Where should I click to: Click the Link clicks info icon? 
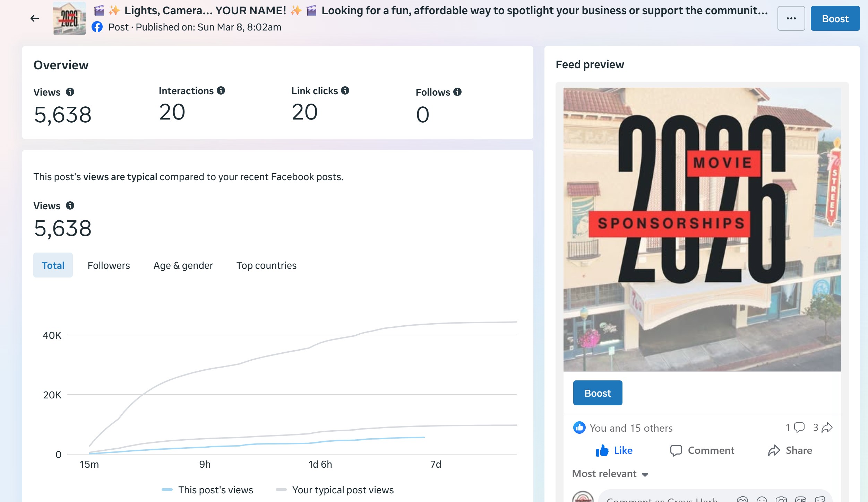345,90
